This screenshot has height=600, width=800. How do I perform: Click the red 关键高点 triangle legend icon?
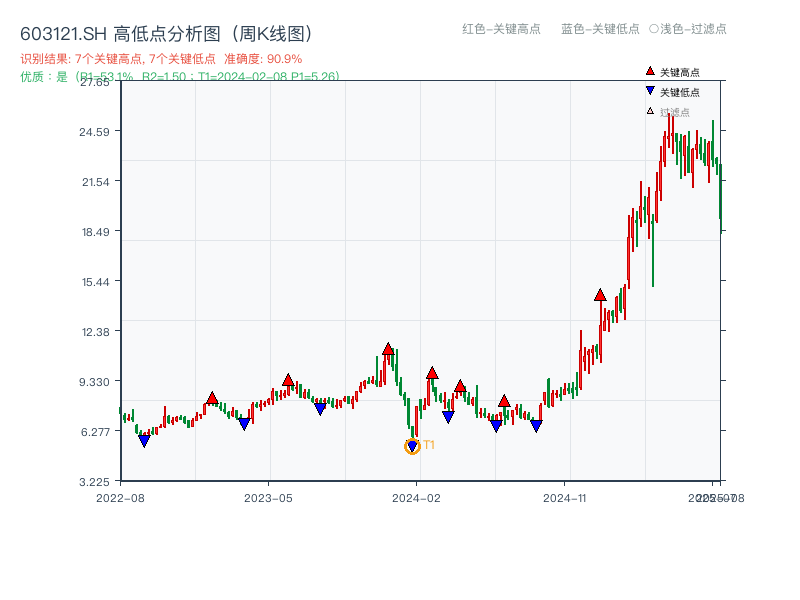point(648,71)
